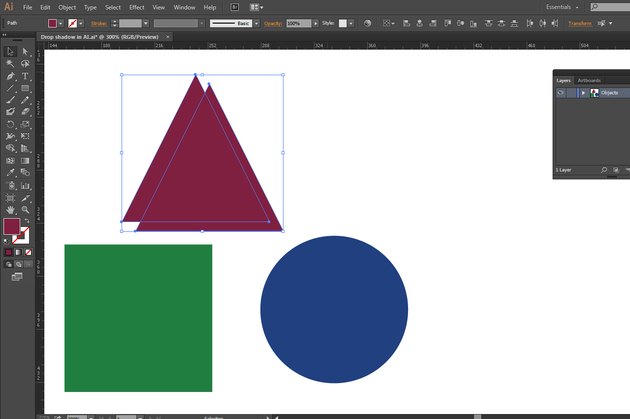Select the Magic Wand tool
The width and height of the screenshot is (630, 419).
tap(10, 63)
